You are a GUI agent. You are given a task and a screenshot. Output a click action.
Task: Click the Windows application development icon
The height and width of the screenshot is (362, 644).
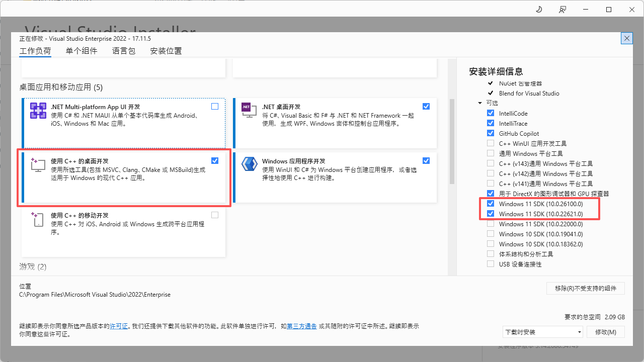(249, 164)
